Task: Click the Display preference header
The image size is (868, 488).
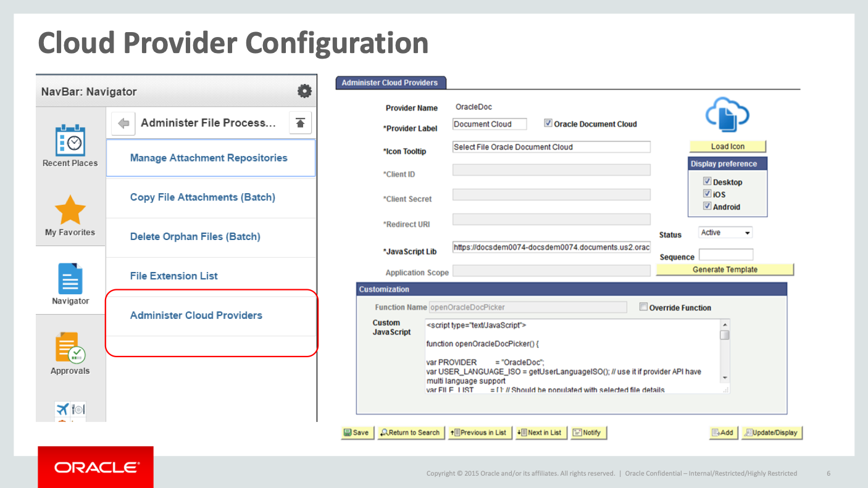Action: (728, 164)
